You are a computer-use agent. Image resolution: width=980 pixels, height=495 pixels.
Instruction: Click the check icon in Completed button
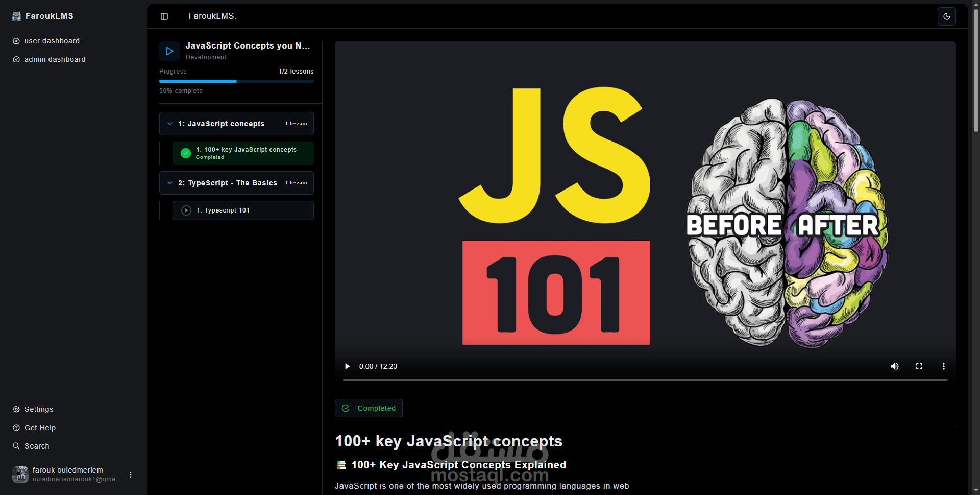346,408
